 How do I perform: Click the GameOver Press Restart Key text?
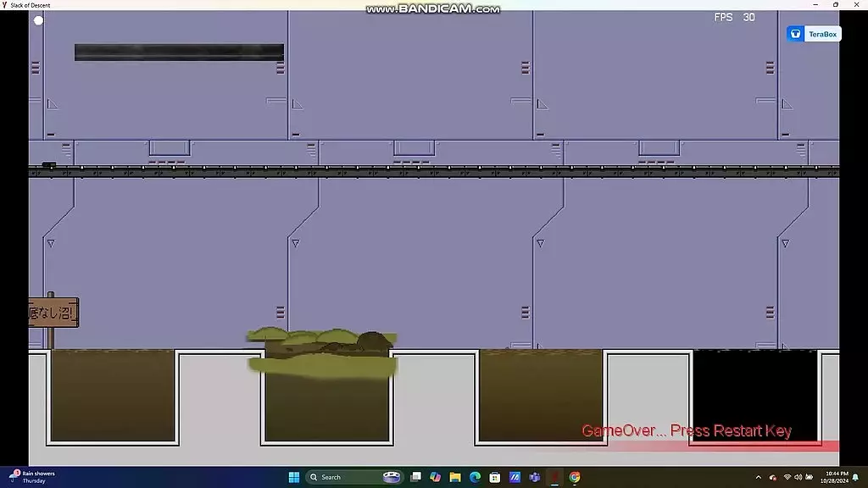tap(686, 431)
